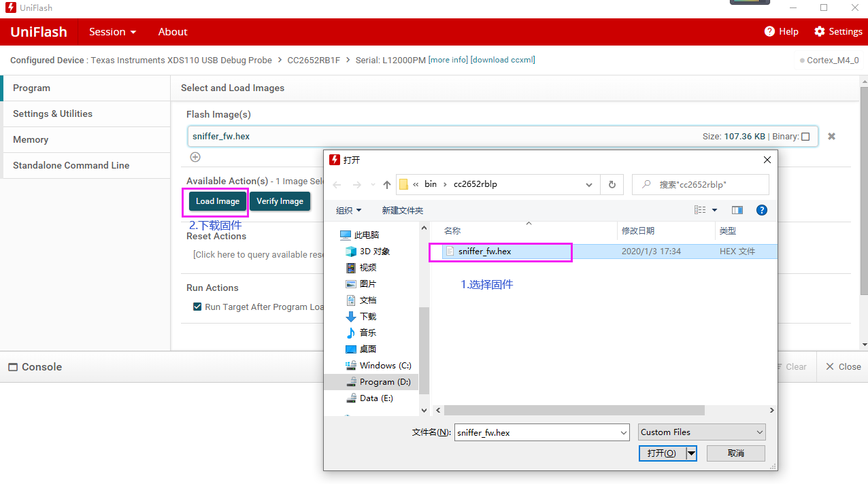Click 新建文件夹 button
868x484 pixels.
[x=403, y=211]
